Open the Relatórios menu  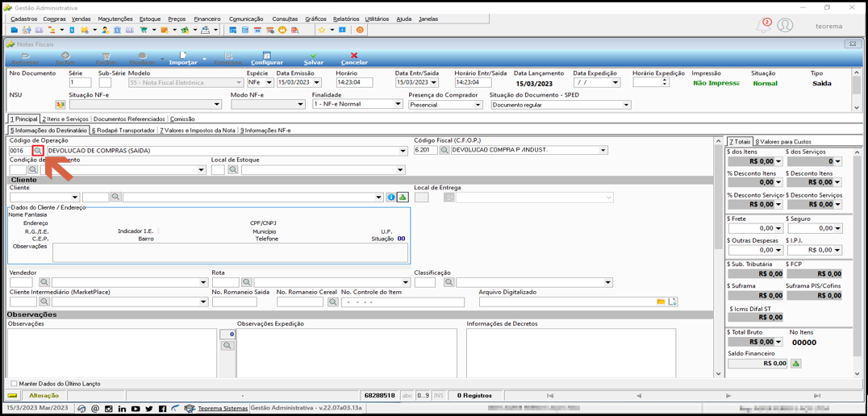point(346,19)
